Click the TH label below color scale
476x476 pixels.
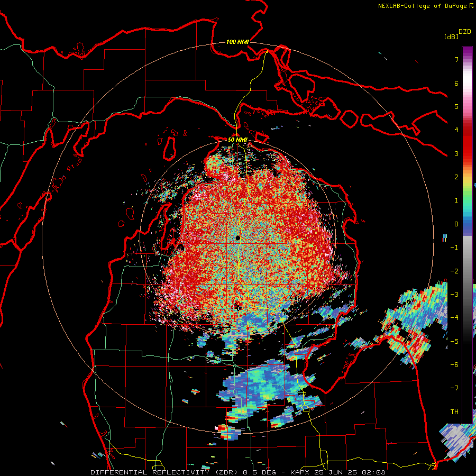(454, 412)
